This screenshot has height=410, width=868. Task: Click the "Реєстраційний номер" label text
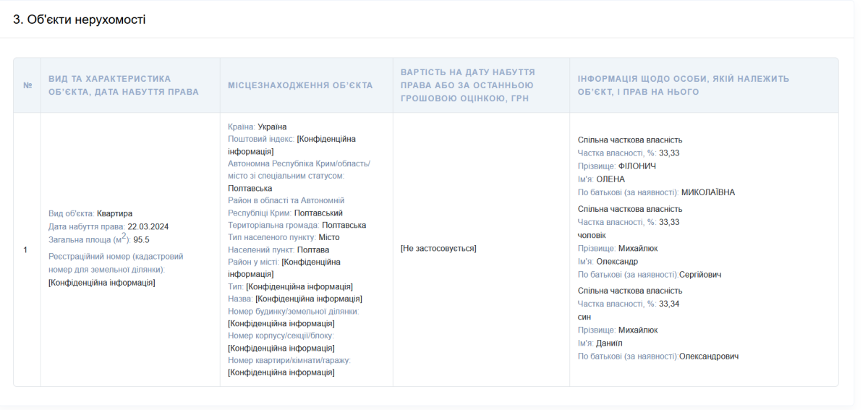click(116, 262)
